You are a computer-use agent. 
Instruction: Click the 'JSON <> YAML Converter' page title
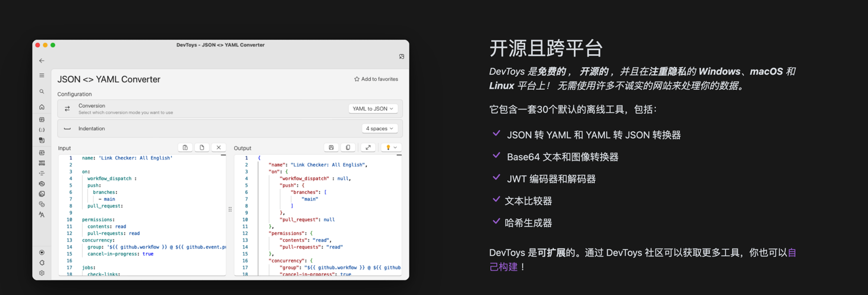[x=109, y=79]
